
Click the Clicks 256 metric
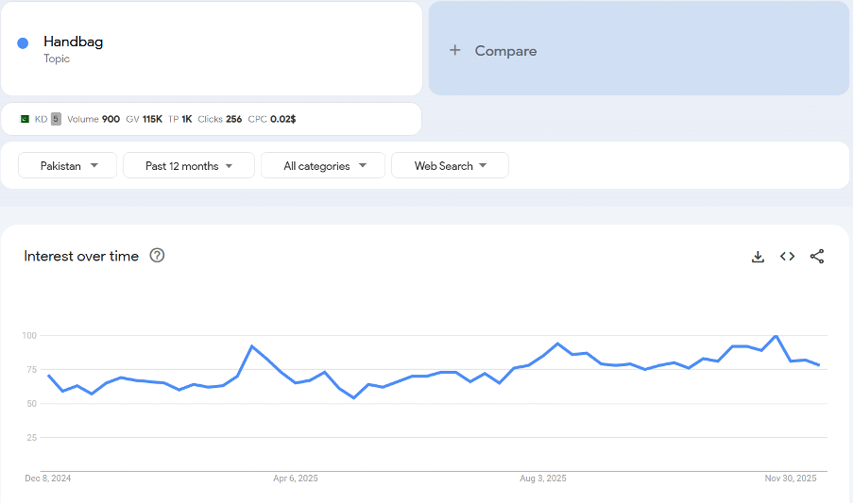pyautogui.click(x=220, y=119)
